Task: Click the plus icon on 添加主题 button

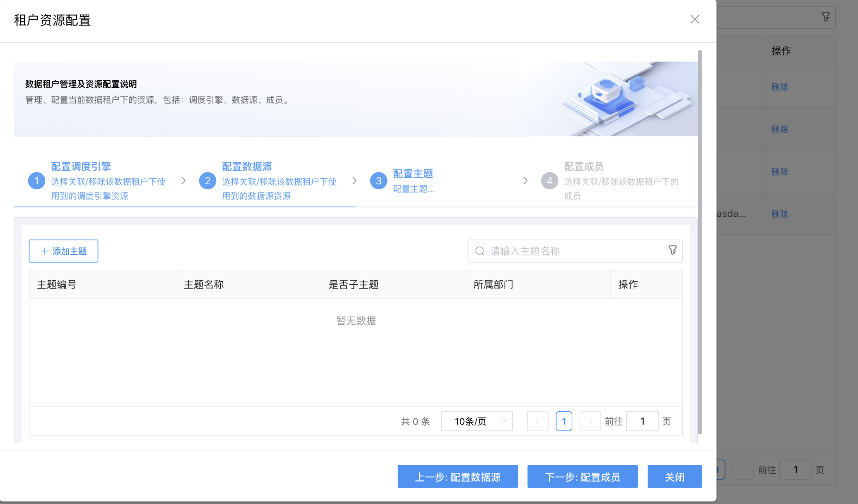Action: tap(44, 251)
